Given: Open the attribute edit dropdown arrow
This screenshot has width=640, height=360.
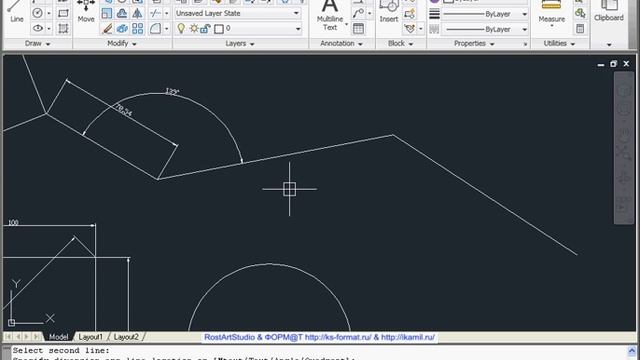Looking at the screenshot, I should coord(420,29).
